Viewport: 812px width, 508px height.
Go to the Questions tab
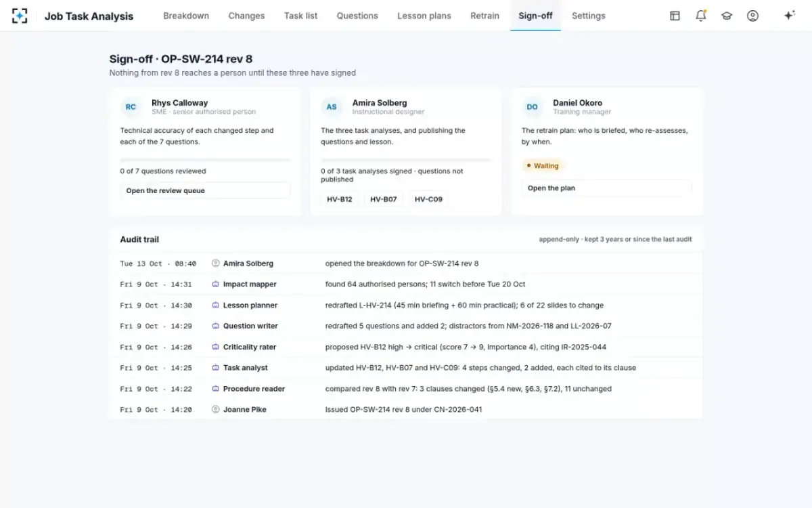coord(357,16)
